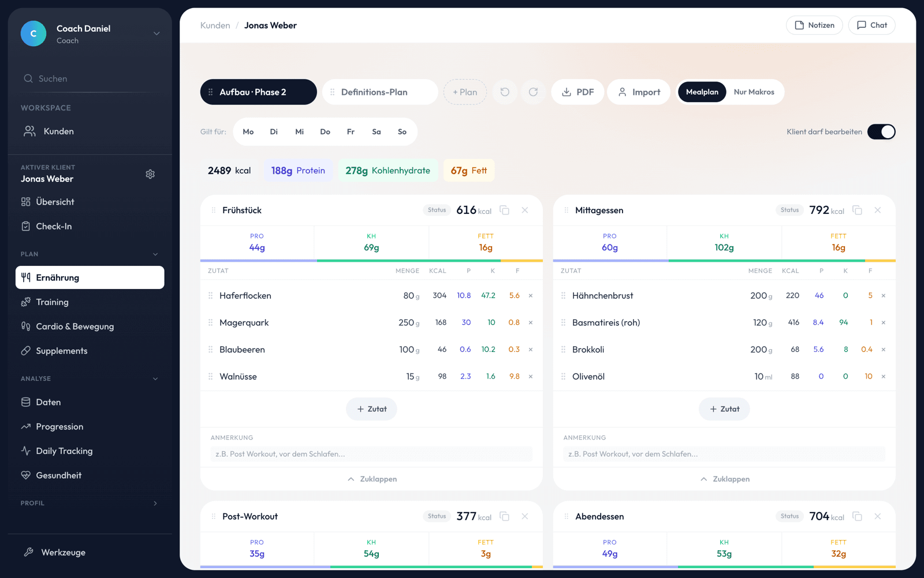The image size is (924, 578).
Task: Remove the Walnüsse ingredient row
Action: tap(531, 377)
